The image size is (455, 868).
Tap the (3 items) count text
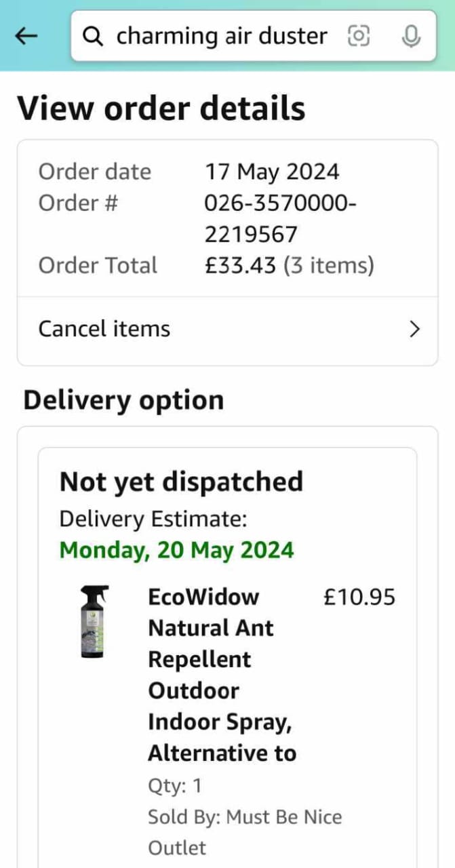tap(329, 266)
